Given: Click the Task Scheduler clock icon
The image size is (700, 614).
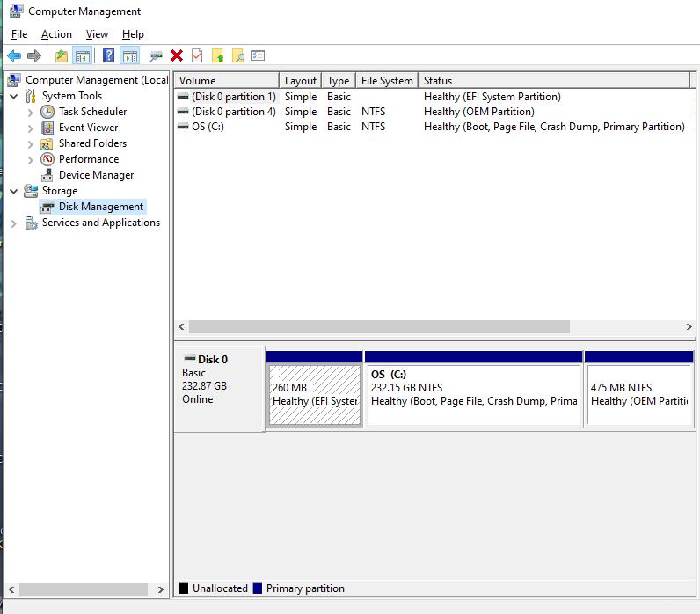Looking at the screenshot, I should coord(47,112).
